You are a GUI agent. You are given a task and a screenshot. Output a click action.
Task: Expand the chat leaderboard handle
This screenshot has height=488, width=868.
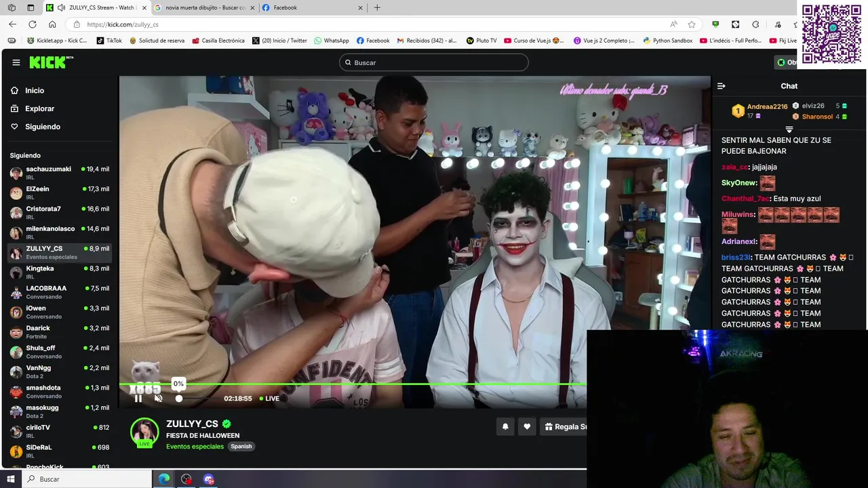(x=789, y=129)
